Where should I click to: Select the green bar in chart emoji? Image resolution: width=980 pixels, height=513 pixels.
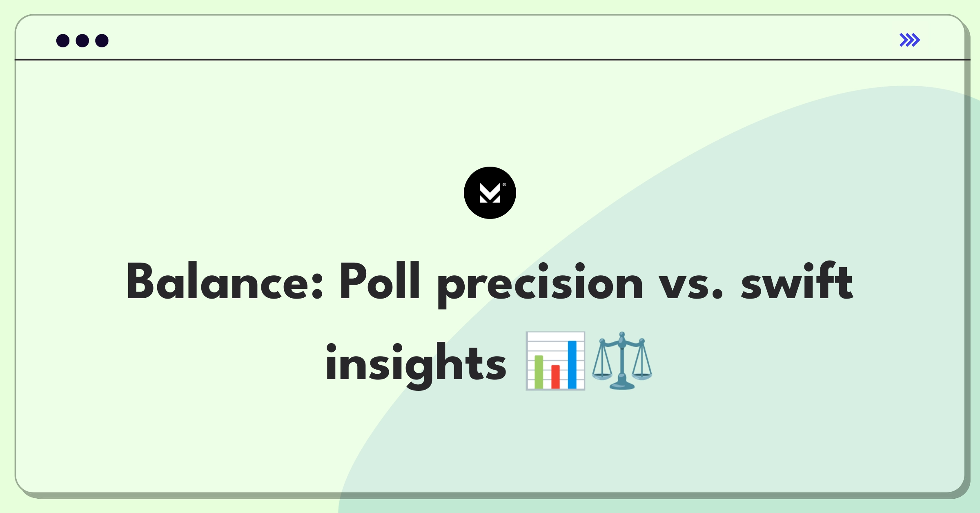click(539, 372)
